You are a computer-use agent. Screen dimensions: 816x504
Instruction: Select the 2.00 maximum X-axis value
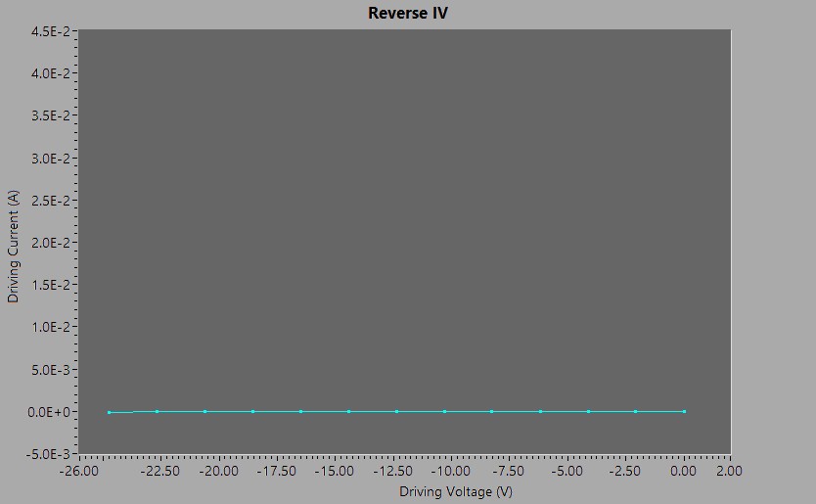click(x=730, y=471)
